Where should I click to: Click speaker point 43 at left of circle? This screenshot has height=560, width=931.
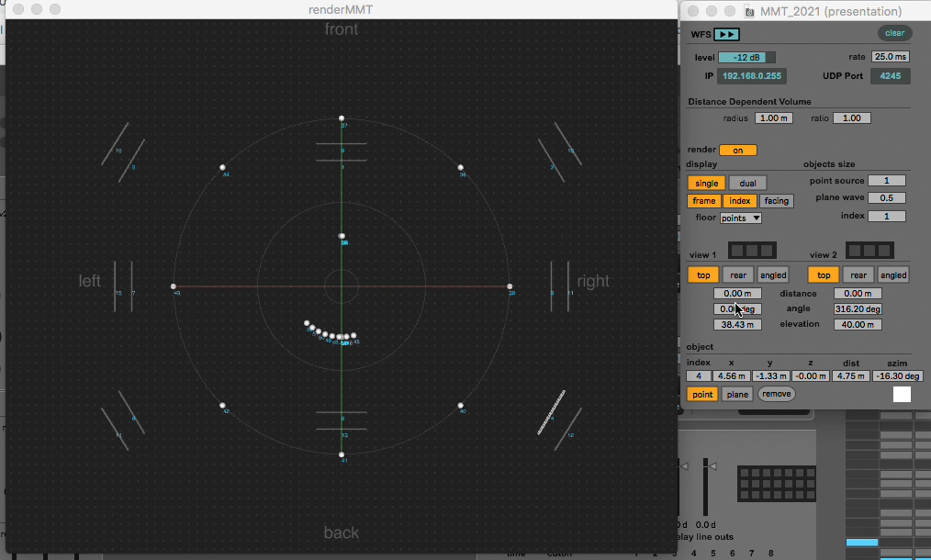tap(173, 287)
